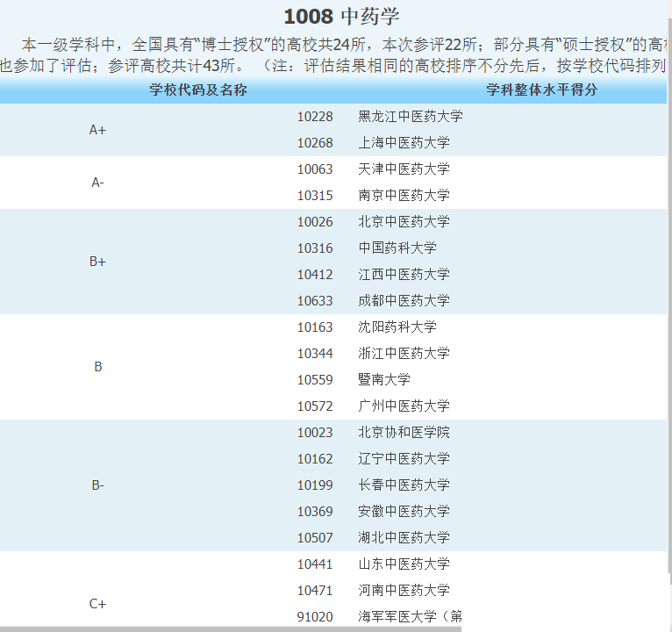Click 沈阳药科大学 in the list
672x632 pixels.
397,327
